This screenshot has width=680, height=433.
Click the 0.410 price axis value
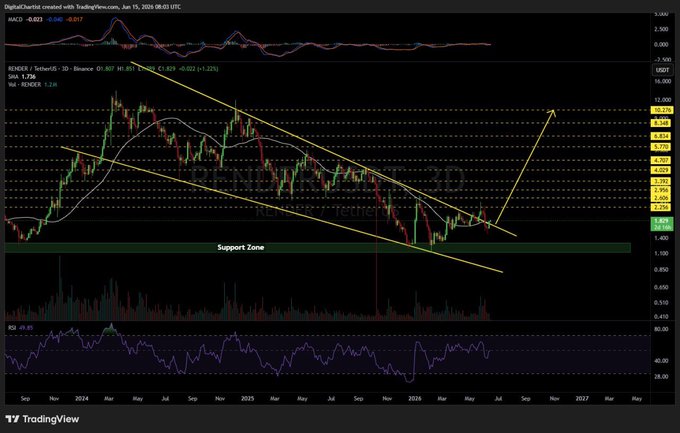click(x=662, y=317)
